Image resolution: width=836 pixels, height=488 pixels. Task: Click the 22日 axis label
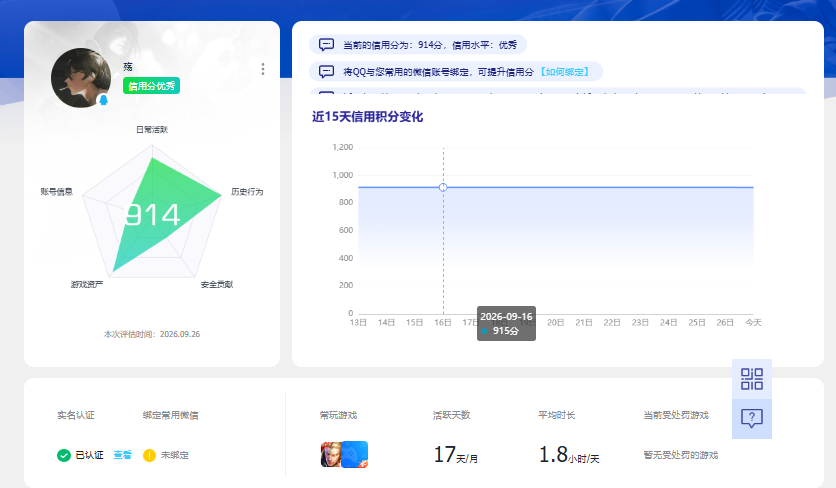pos(612,323)
